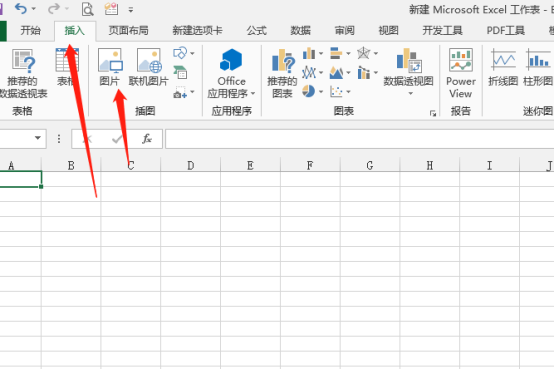Click the quick access icon beside Print Preview

(111, 9)
